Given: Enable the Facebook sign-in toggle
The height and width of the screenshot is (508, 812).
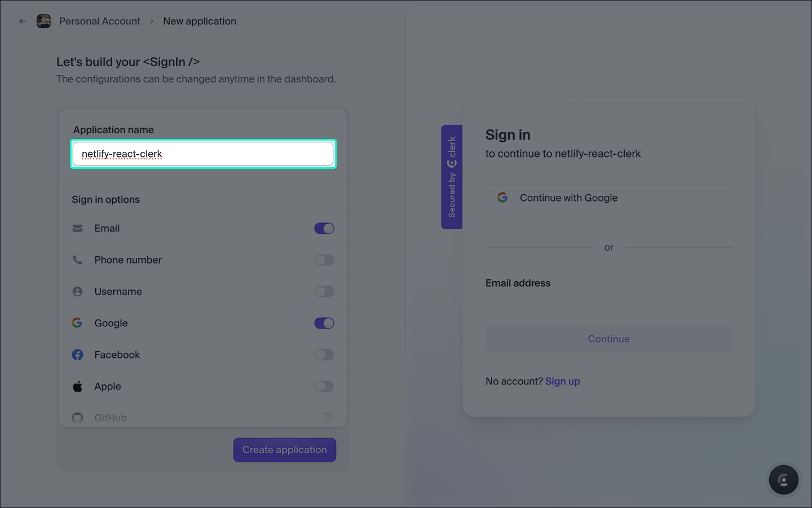Looking at the screenshot, I should [324, 355].
